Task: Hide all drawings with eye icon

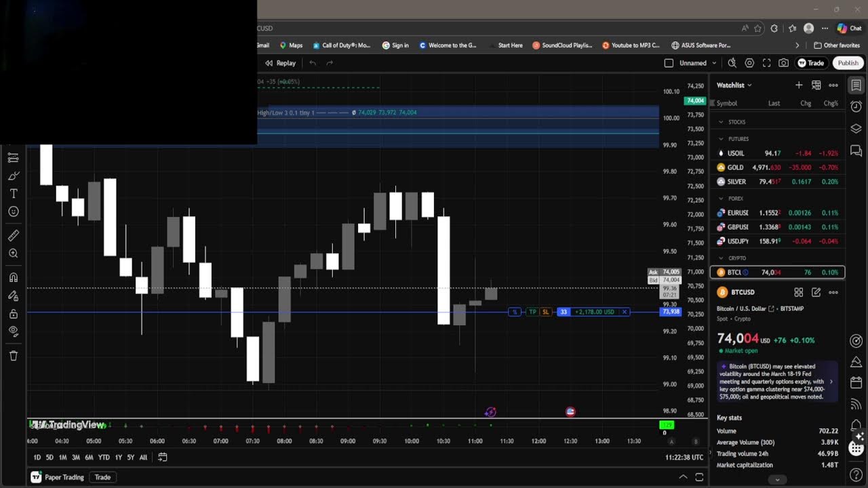Action: [x=13, y=331]
